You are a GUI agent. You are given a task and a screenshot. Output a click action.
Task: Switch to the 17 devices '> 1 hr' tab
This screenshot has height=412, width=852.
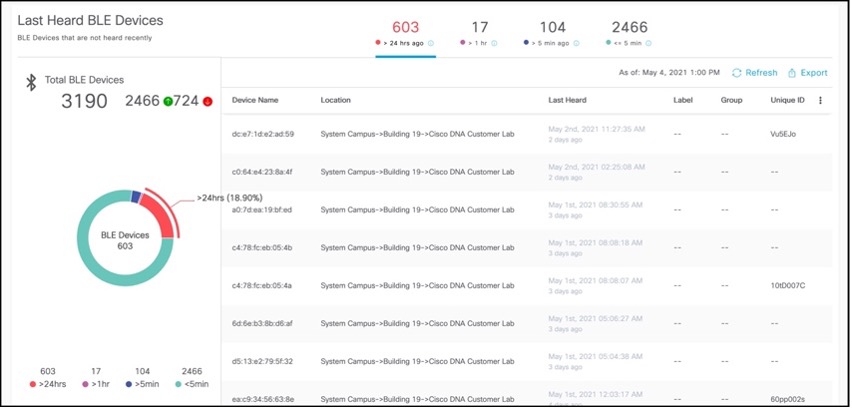pyautogui.click(x=479, y=33)
